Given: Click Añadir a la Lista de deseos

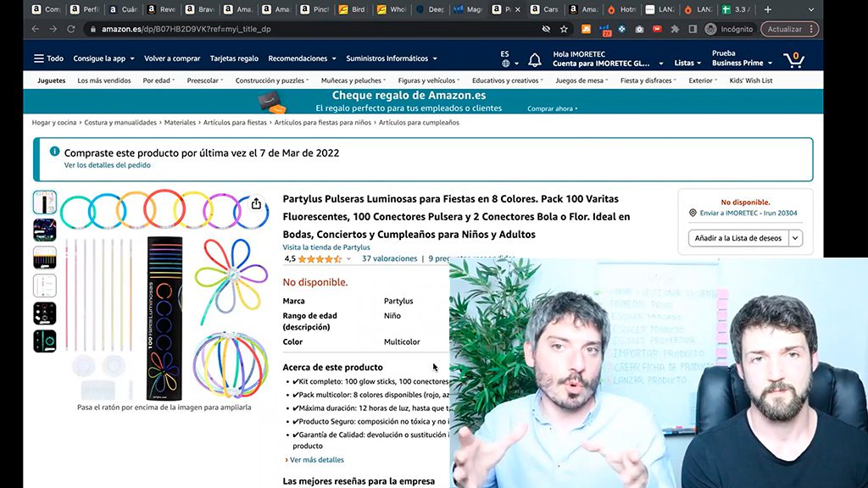Looking at the screenshot, I should point(738,238).
